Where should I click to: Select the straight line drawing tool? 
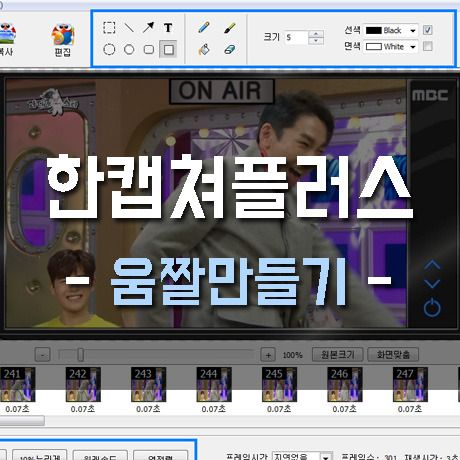point(129,28)
